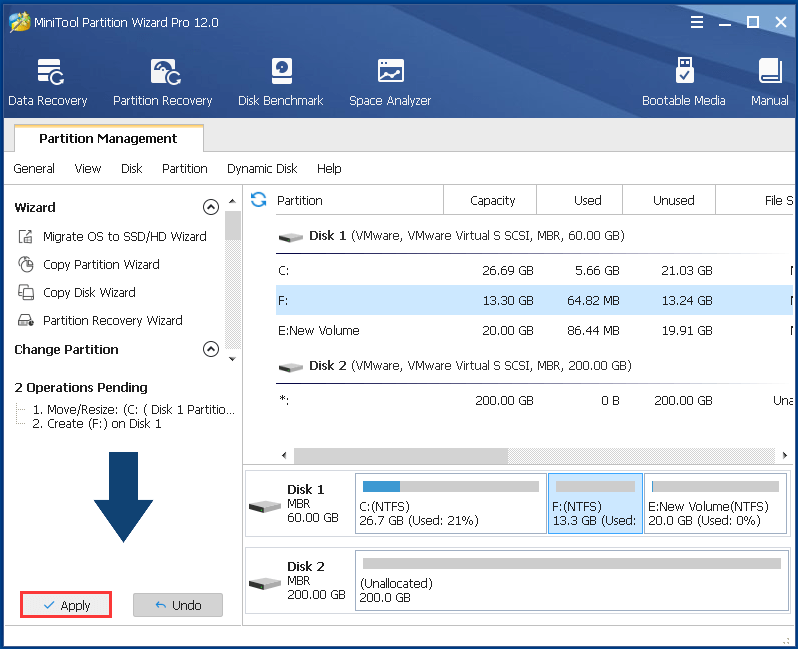Select the Partition Management tab
798x649 pixels.
108,138
